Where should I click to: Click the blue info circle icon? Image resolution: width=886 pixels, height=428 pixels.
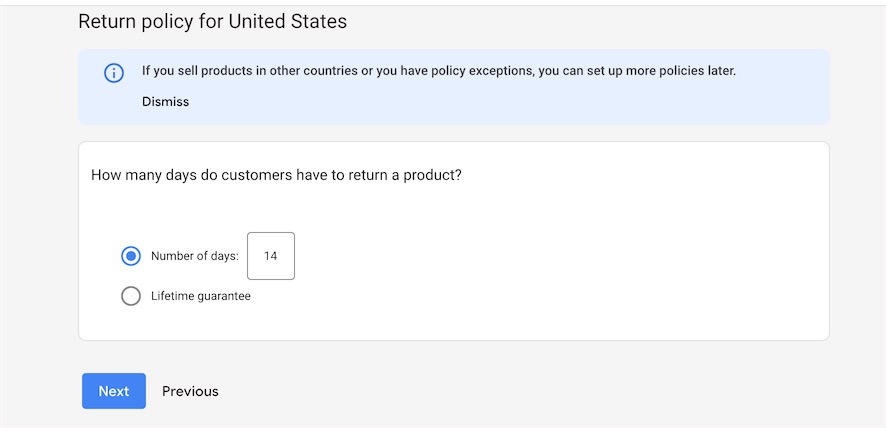click(114, 73)
